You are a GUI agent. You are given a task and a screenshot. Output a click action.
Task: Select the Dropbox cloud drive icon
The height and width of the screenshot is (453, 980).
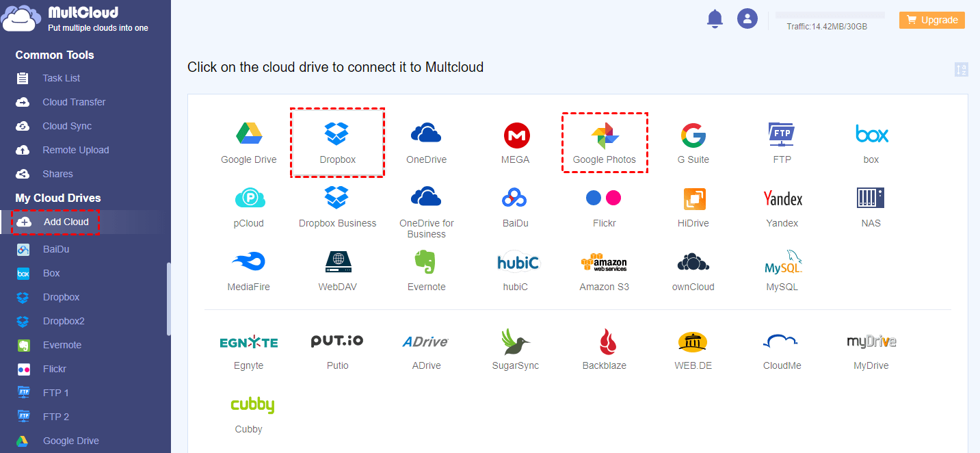point(337,133)
